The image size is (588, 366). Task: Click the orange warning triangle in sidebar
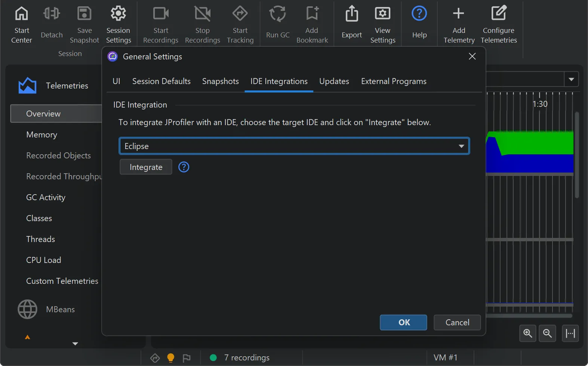pos(27,337)
